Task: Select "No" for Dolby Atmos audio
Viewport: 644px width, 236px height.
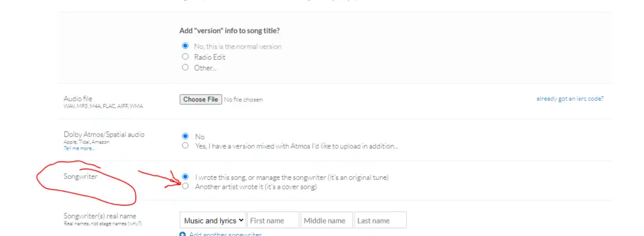Action: pos(186,136)
